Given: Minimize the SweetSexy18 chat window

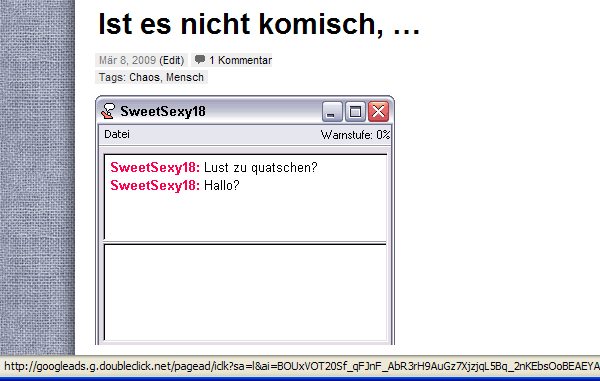Looking at the screenshot, I should click(x=332, y=111).
